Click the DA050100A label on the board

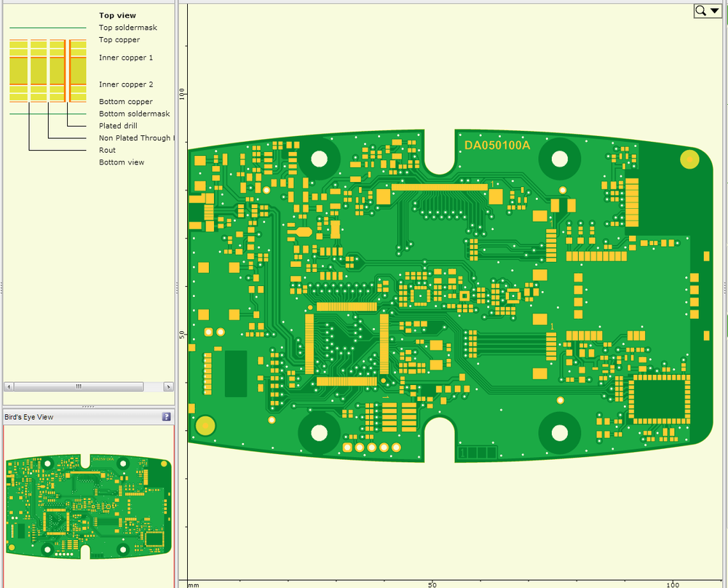point(497,146)
